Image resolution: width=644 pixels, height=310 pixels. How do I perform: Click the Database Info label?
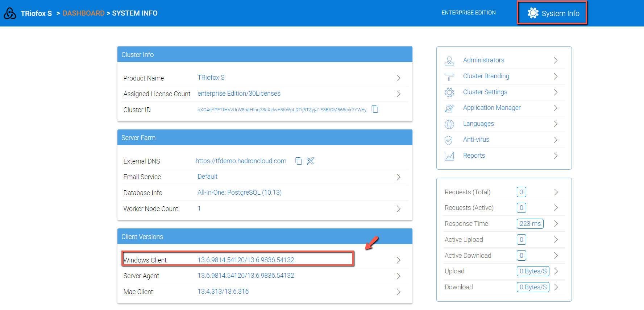(143, 193)
